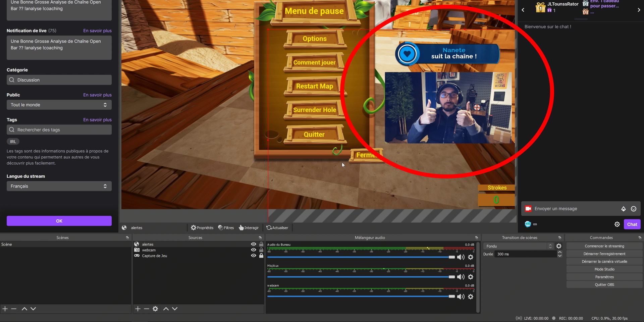Click Propriétés in the source toolbar

[x=202, y=228]
